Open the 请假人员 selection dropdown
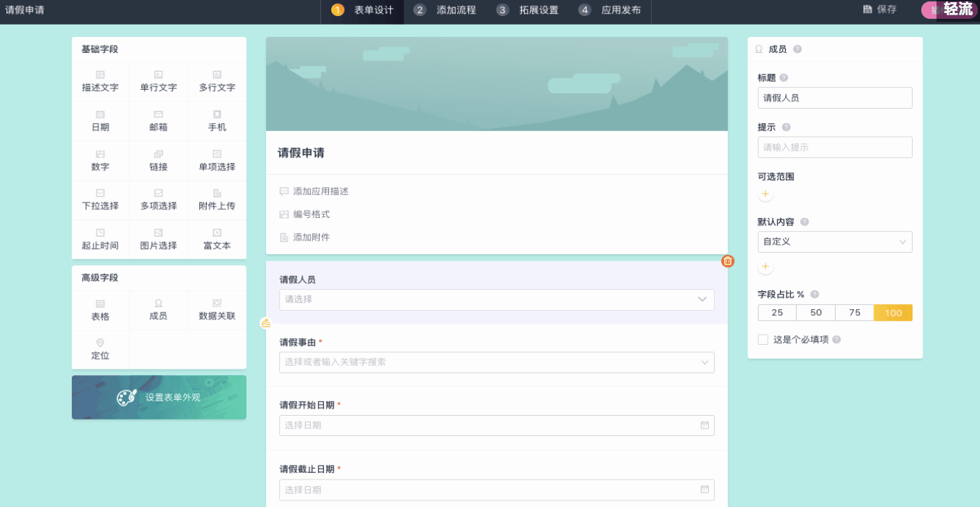Viewport: 980px width, 507px height. [497, 299]
